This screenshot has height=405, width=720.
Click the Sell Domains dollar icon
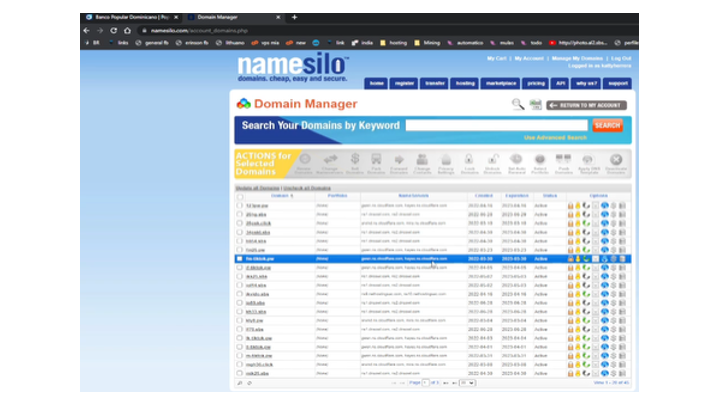click(355, 159)
